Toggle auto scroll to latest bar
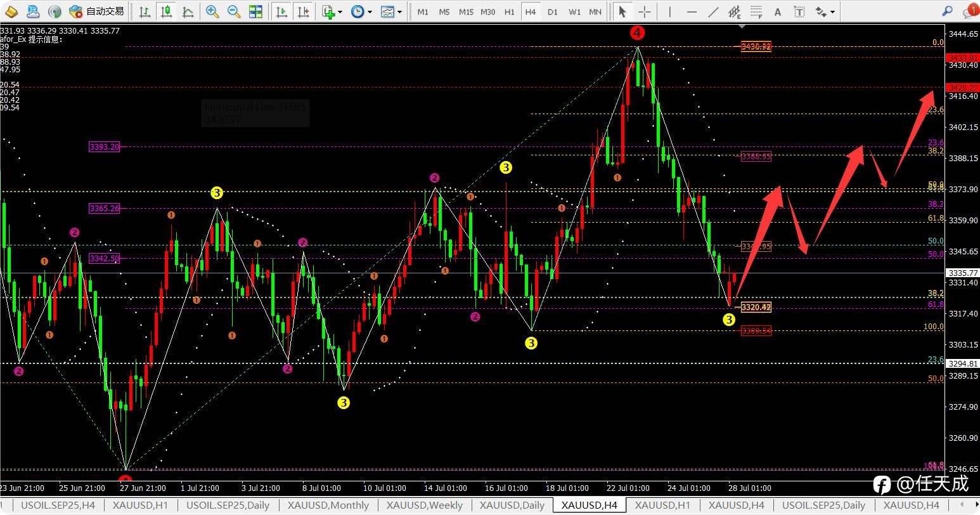 (x=282, y=11)
